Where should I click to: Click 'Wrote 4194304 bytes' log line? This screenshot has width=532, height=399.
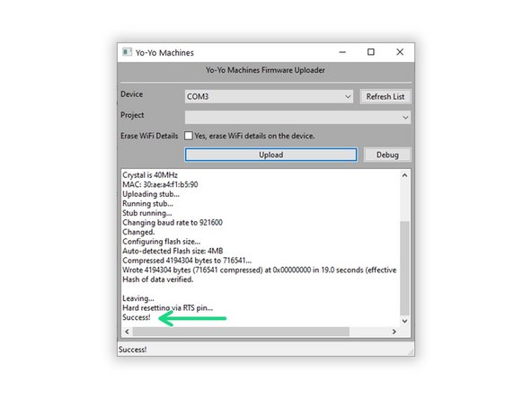[259, 270]
